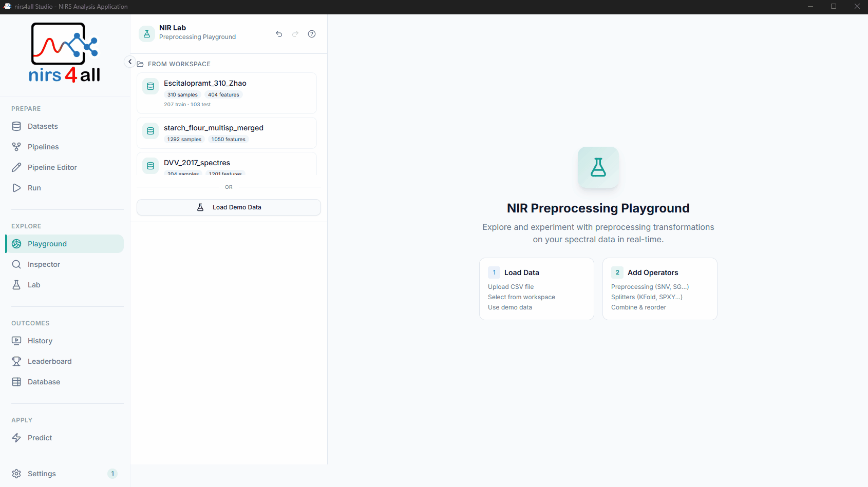Select the Escitalopramt_310_Zhao dataset
Image resolution: width=868 pixels, height=487 pixels.
(x=227, y=93)
